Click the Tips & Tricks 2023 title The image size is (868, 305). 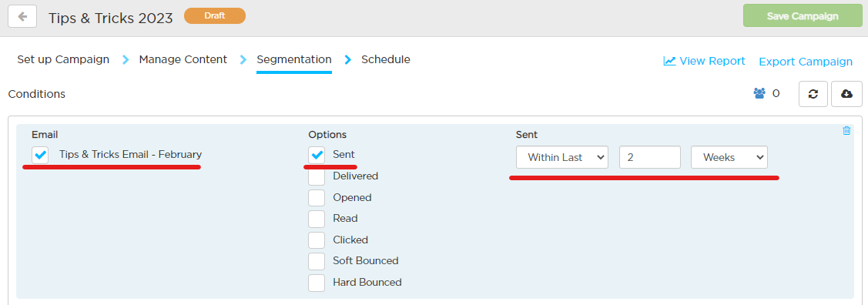(x=111, y=18)
